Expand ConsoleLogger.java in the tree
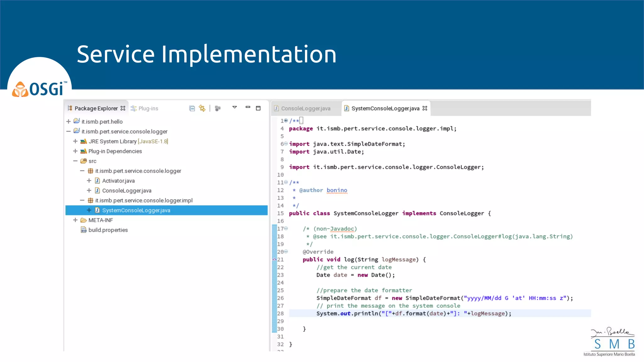Screen dimensions: 644x362 point(89,190)
